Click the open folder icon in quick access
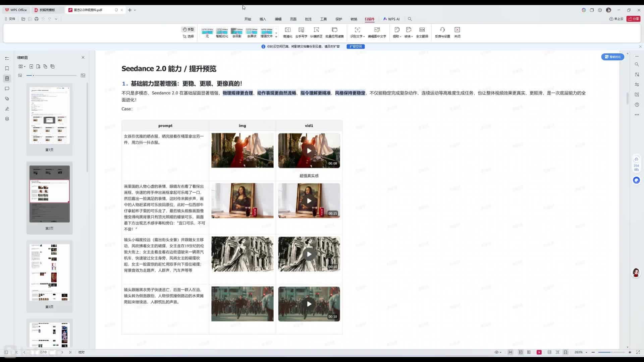This screenshot has width=644, height=362. (x=23, y=19)
